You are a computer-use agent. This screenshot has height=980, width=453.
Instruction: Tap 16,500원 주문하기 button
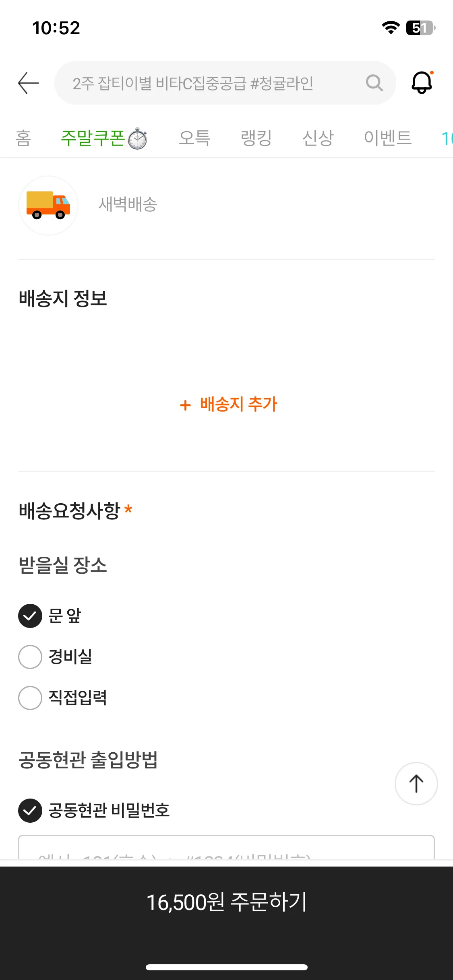(226, 902)
